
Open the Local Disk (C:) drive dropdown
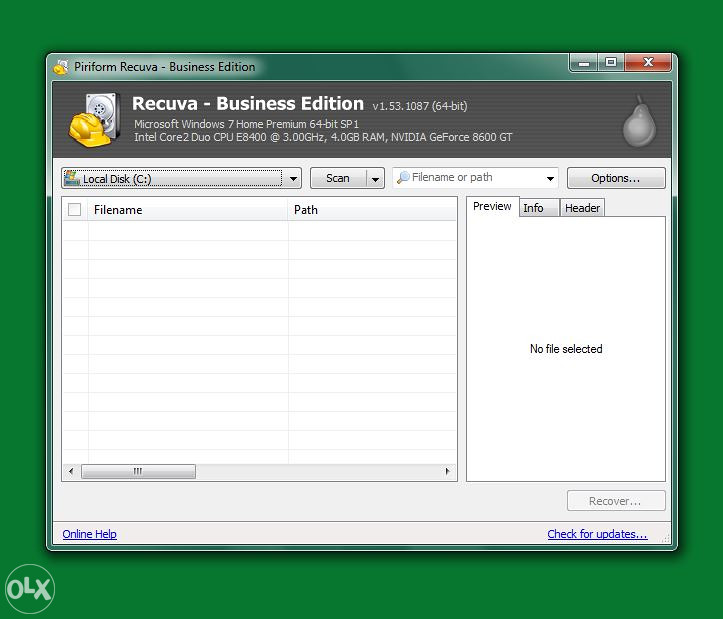coord(181,179)
